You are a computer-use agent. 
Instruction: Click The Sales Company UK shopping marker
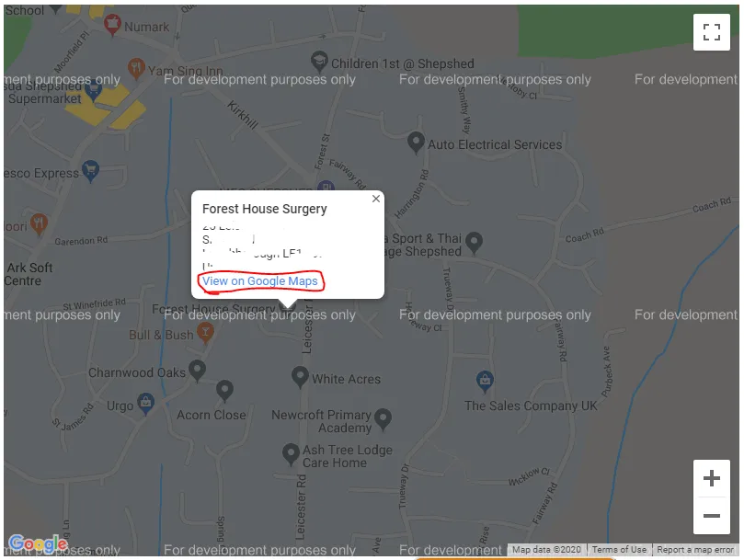(x=485, y=382)
